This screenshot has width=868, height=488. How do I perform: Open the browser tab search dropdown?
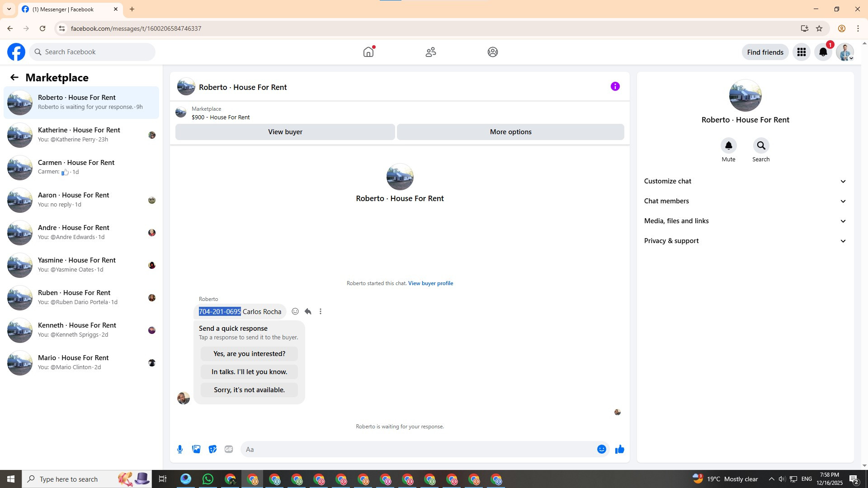tap(9, 9)
